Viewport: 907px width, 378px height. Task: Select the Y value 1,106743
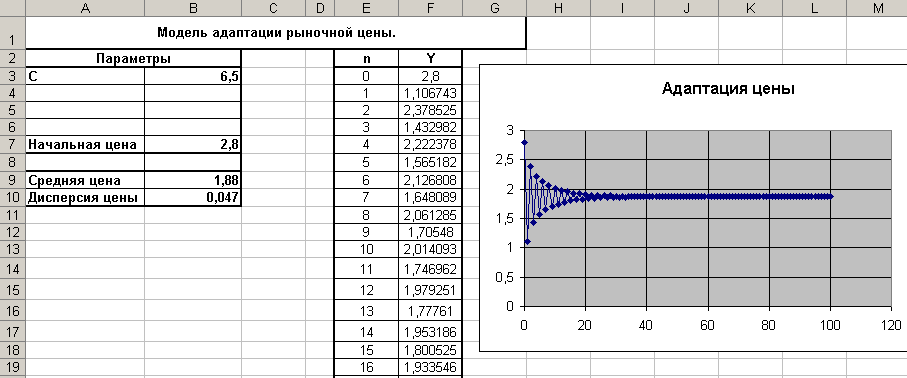[430, 93]
